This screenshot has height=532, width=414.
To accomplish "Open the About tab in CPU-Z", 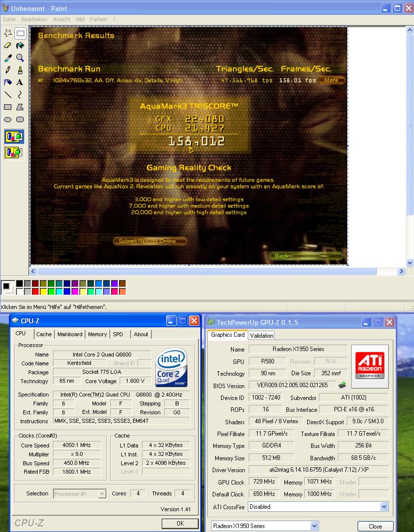I will (x=141, y=334).
